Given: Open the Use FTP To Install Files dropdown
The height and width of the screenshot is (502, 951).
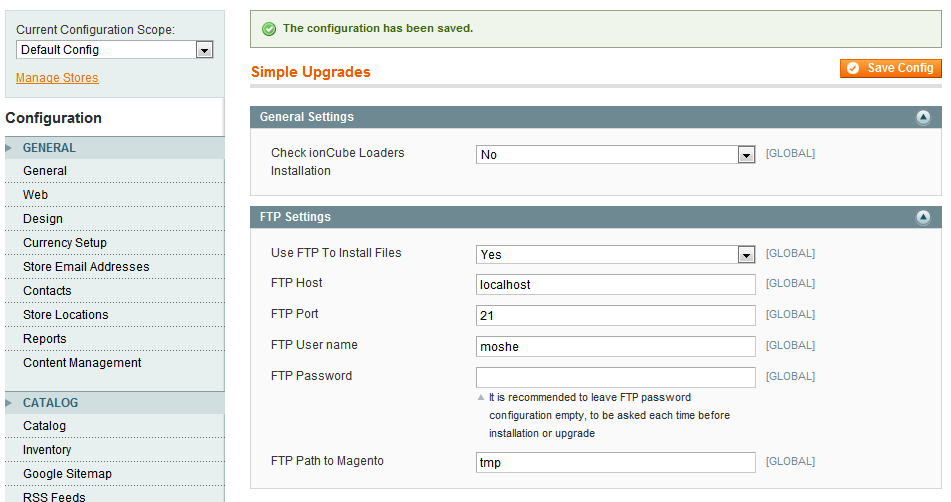Looking at the screenshot, I should [616, 255].
